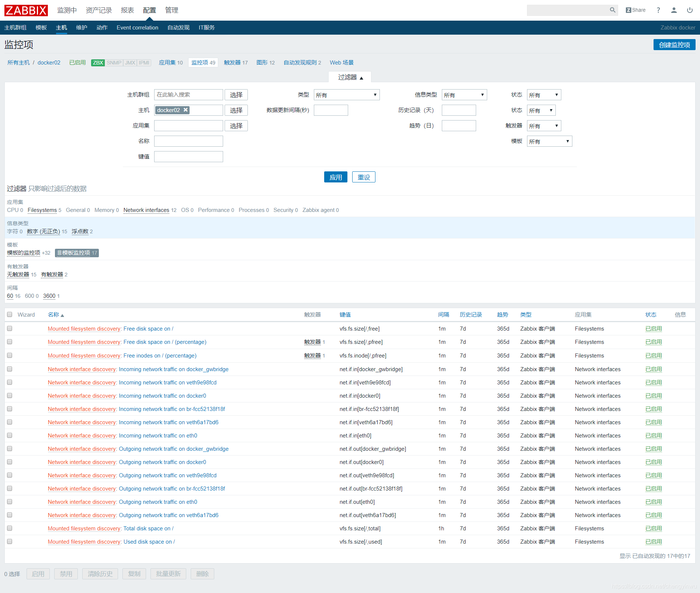The height and width of the screenshot is (593, 700).
Task: Click the top search input box
Action: tap(568, 10)
